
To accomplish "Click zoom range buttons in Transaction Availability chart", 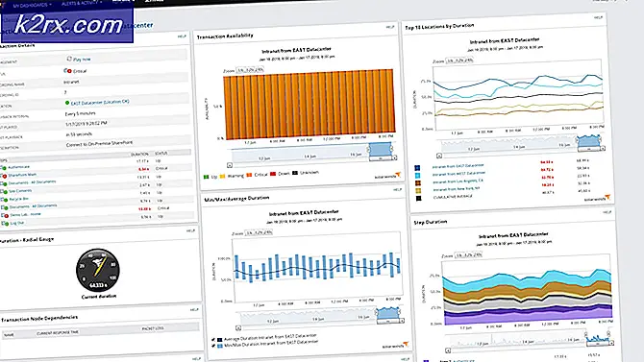I will coord(250,70).
